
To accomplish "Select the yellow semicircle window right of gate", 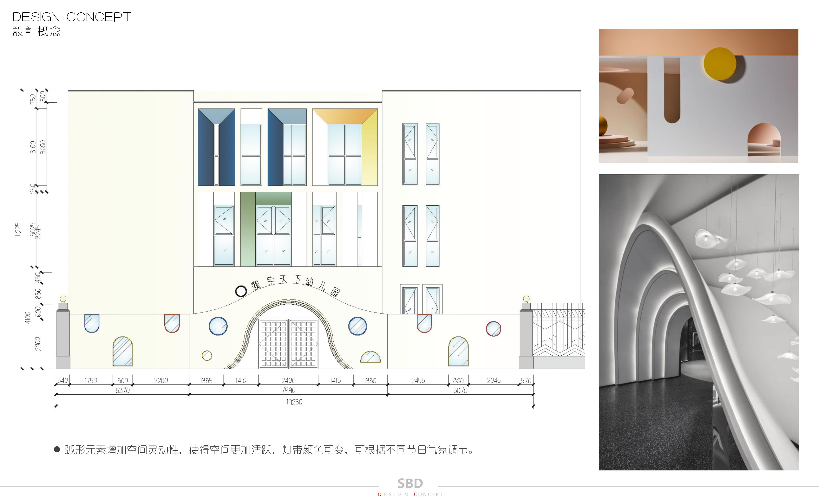I will [370, 357].
